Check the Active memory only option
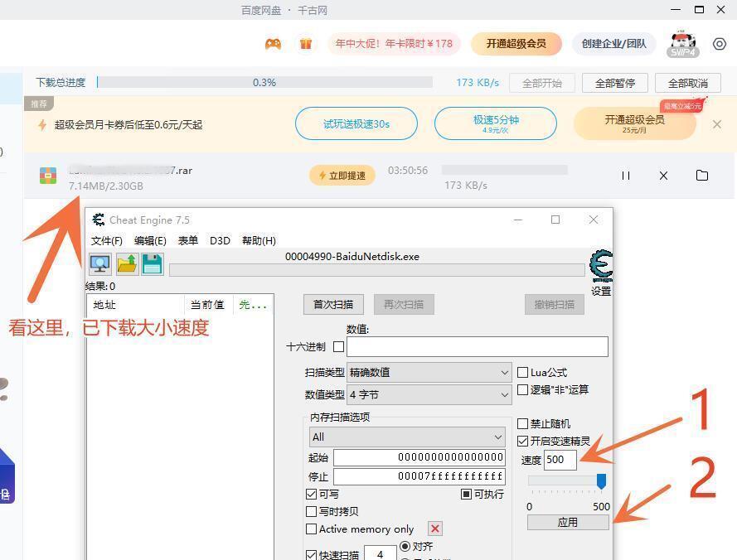 312,529
